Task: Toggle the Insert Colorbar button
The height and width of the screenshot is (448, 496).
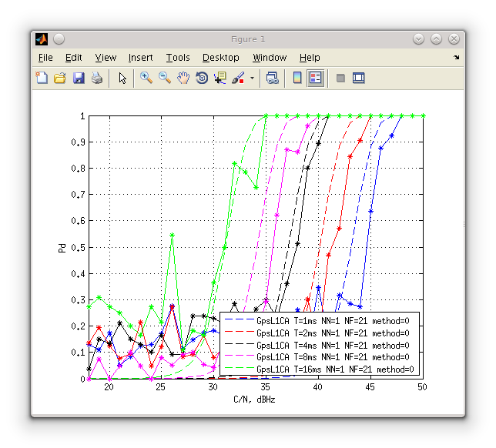Action: (x=297, y=78)
